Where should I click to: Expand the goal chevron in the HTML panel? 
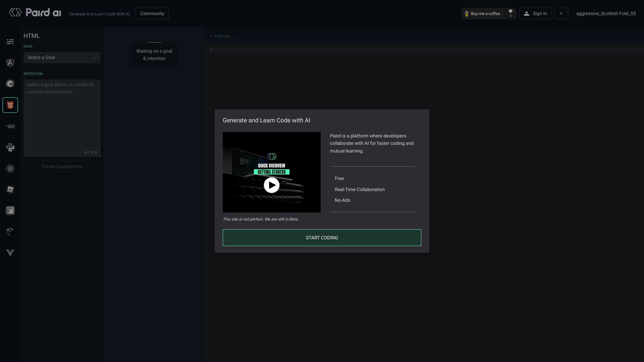[x=95, y=57]
